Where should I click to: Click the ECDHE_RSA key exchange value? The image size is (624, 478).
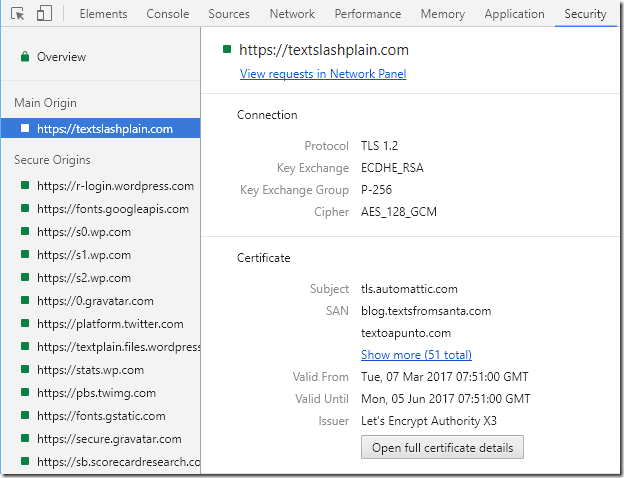[x=392, y=168]
